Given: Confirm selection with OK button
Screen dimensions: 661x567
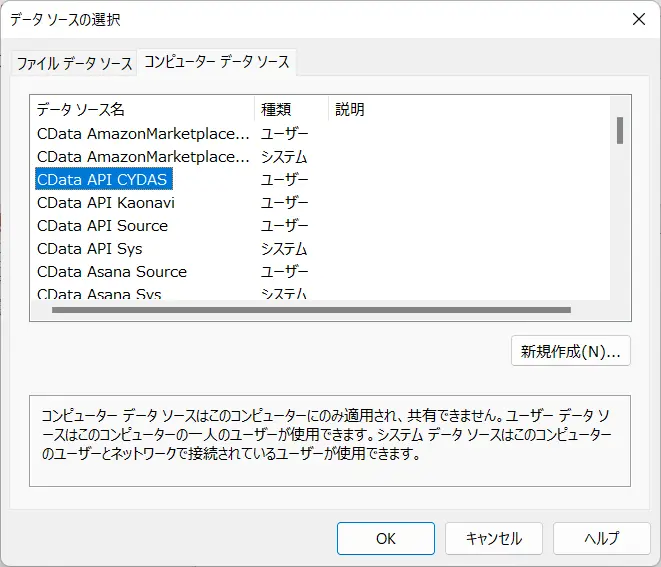Looking at the screenshot, I should [386, 538].
